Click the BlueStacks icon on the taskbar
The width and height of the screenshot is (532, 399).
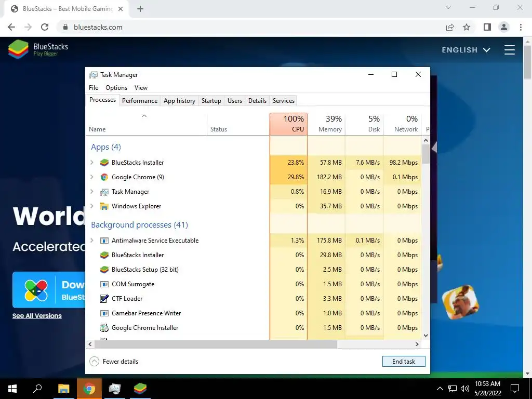pos(140,389)
